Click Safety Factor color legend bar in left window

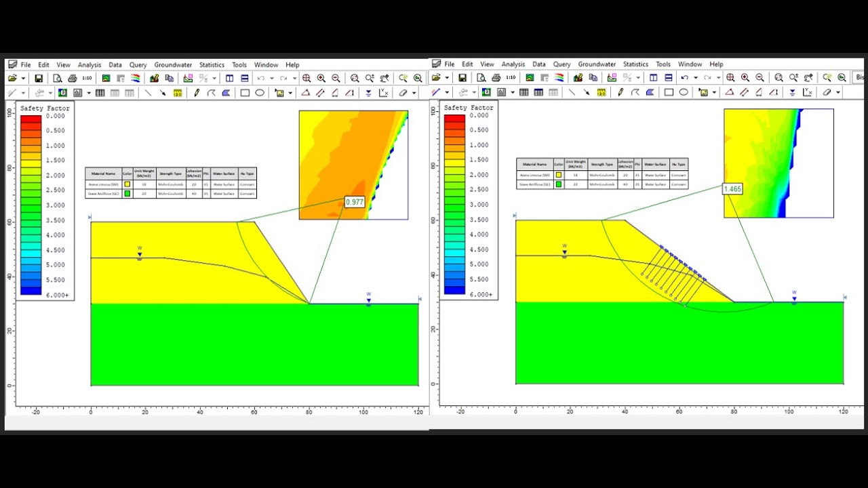coord(31,205)
